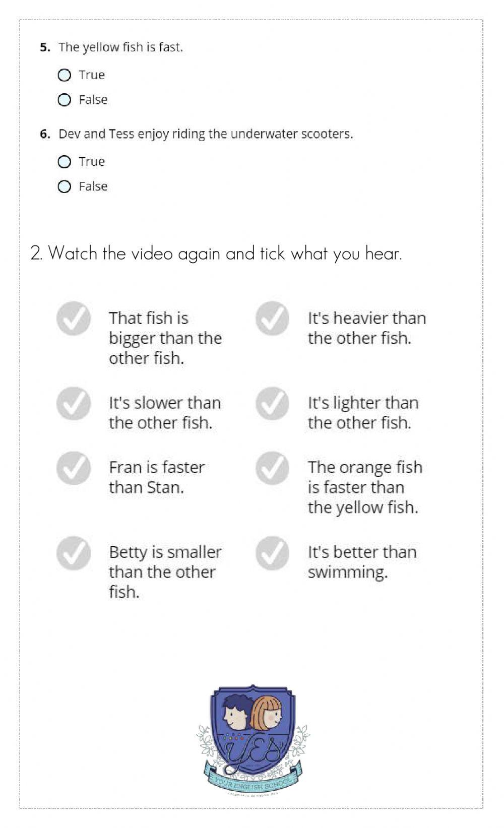The width and height of the screenshot is (504, 828).
Task: Tick 'That fish is bigger' checkmark
Action: [x=74, y=319]
